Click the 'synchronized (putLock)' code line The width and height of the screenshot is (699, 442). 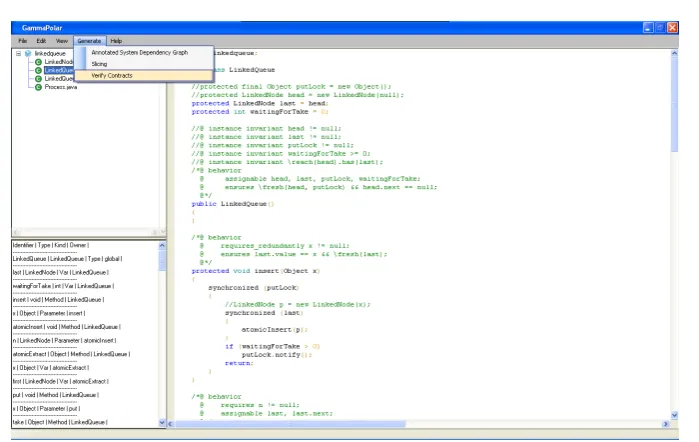254,288
